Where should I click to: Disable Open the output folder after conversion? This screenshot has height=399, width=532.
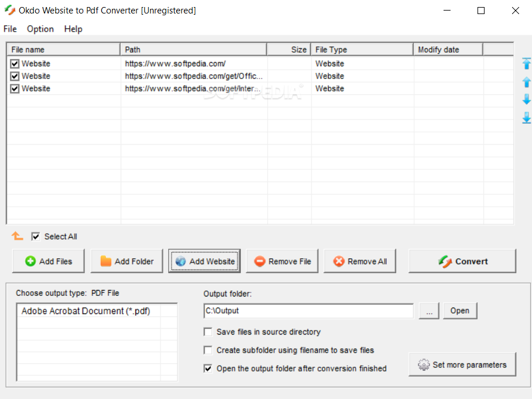click(208, 369)
